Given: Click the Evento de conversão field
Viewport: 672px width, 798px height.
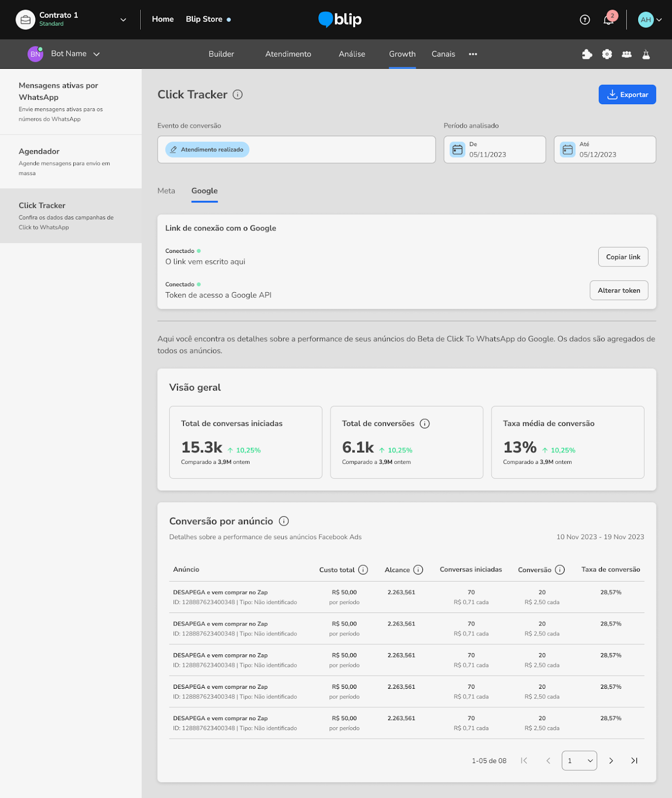Looking at the screenshot, I should pos(296,150).
